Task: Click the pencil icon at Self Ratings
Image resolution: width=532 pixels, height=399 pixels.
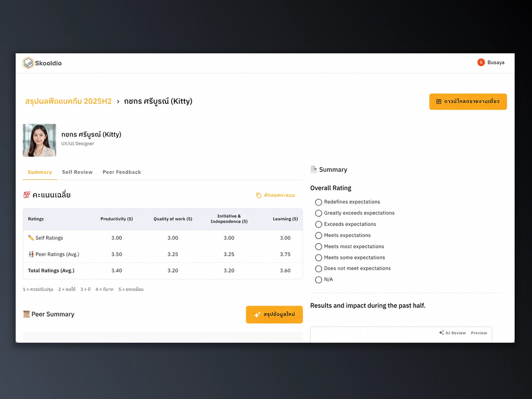Action: pos(31,238)
